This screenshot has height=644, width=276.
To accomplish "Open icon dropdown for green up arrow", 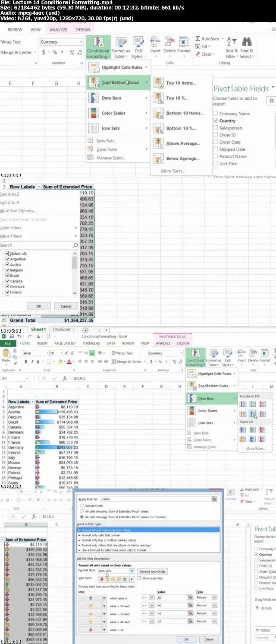I will tap(104, 598).
